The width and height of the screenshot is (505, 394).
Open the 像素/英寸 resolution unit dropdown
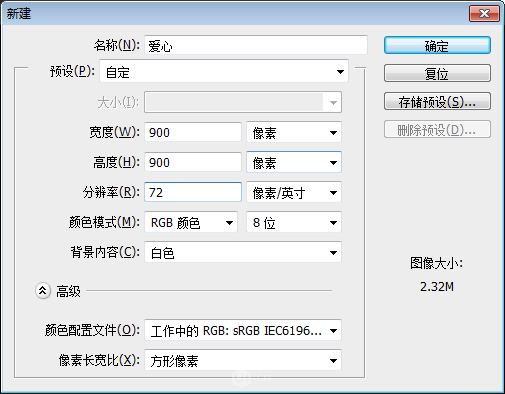pos(294,192)
